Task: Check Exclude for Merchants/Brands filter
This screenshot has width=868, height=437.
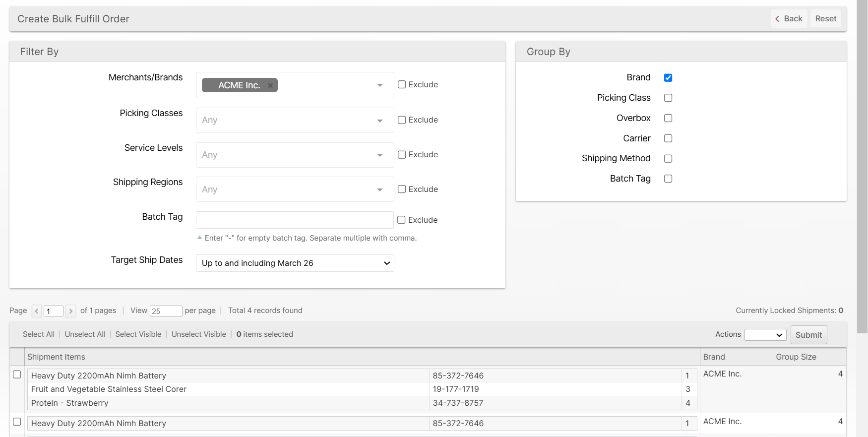Action: pyautogui.click(x=402, y=85)
